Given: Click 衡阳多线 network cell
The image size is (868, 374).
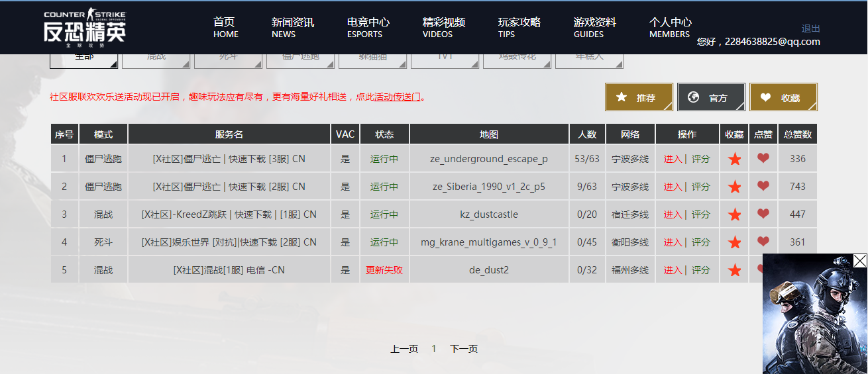Looking at the screenshot, I should pyautogui.click(x=630, y=242).
